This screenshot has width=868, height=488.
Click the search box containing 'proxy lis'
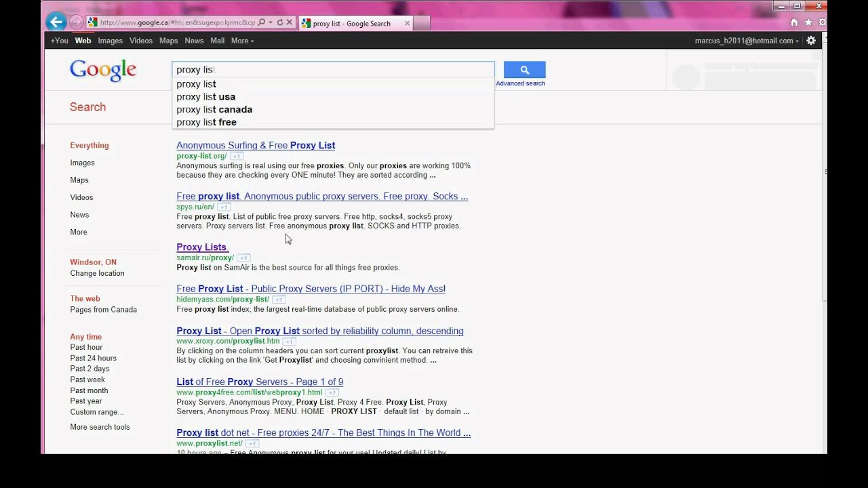(334, 69)
